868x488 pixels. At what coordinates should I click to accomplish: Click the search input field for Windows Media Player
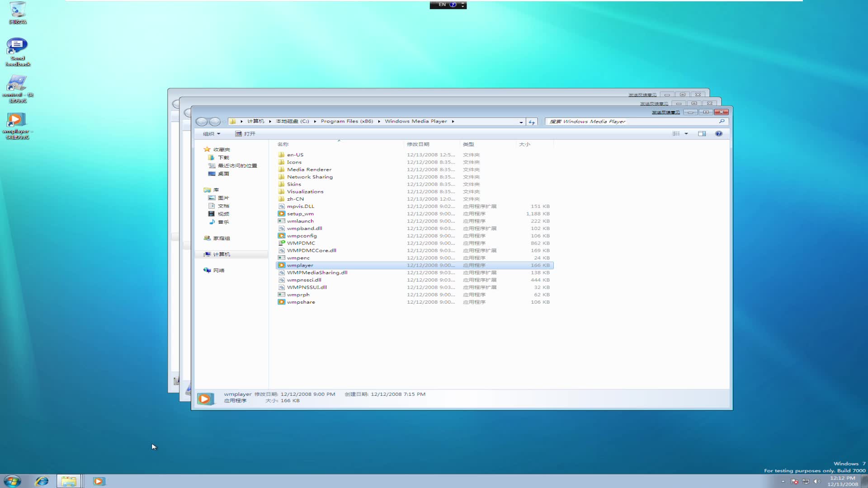pyautogui.click(x=633, y=121)
